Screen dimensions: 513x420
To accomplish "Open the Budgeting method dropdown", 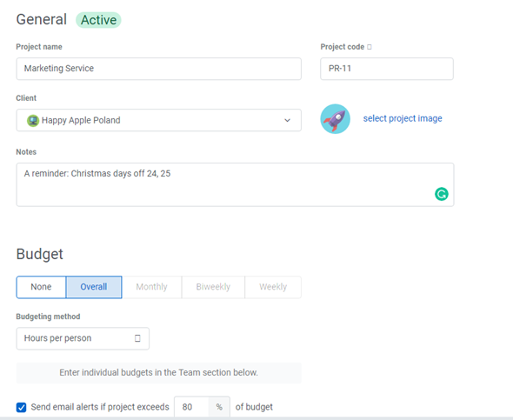I will pos(83,338).
